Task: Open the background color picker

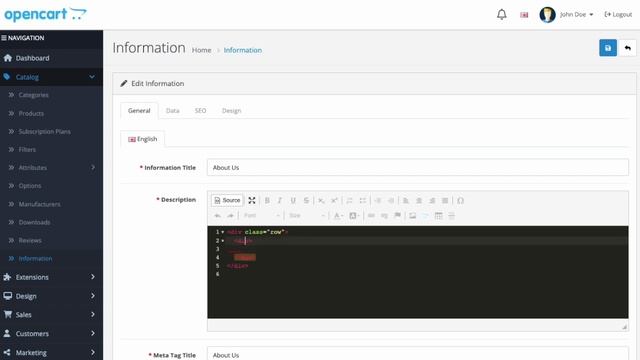Action: coord(354,216)
